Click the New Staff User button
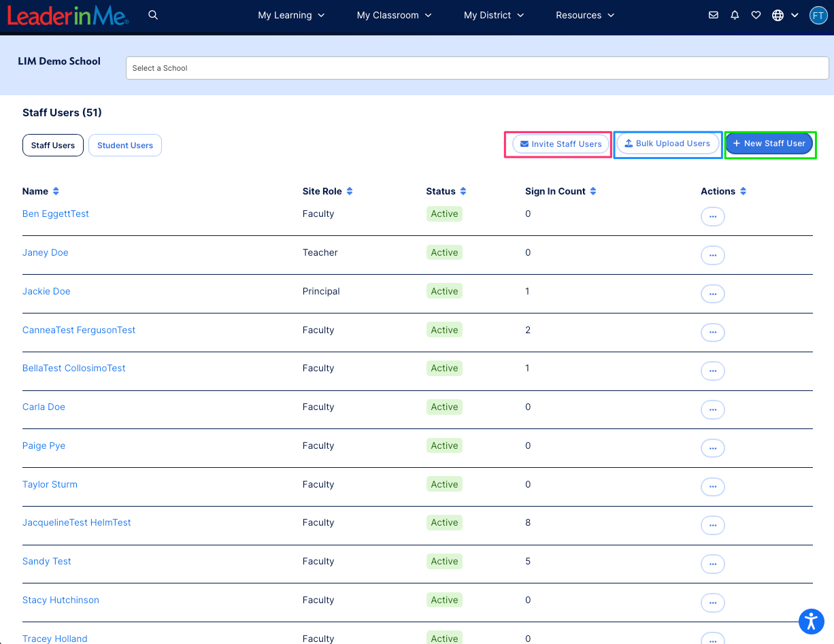This screenshot has height=644, width=834. tap(769, 143)
